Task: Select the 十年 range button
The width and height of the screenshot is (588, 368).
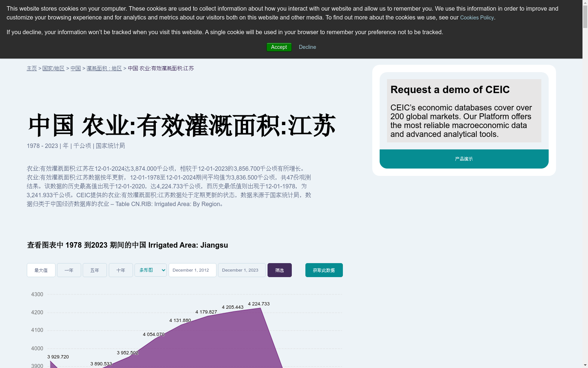Action: [121, 270]
